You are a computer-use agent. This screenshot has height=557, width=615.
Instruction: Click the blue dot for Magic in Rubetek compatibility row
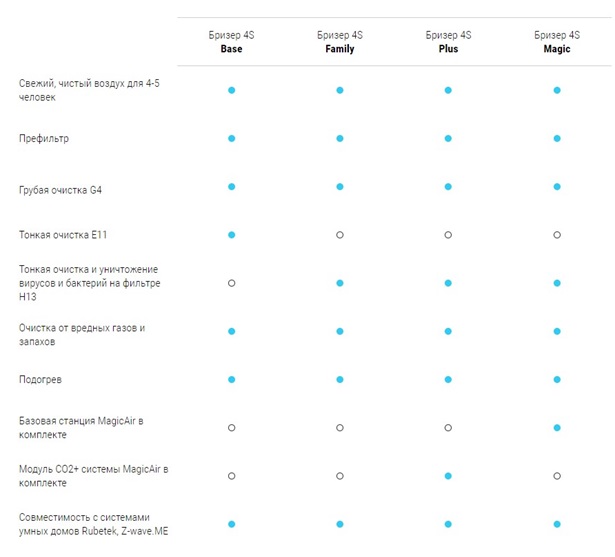(557, 524)
